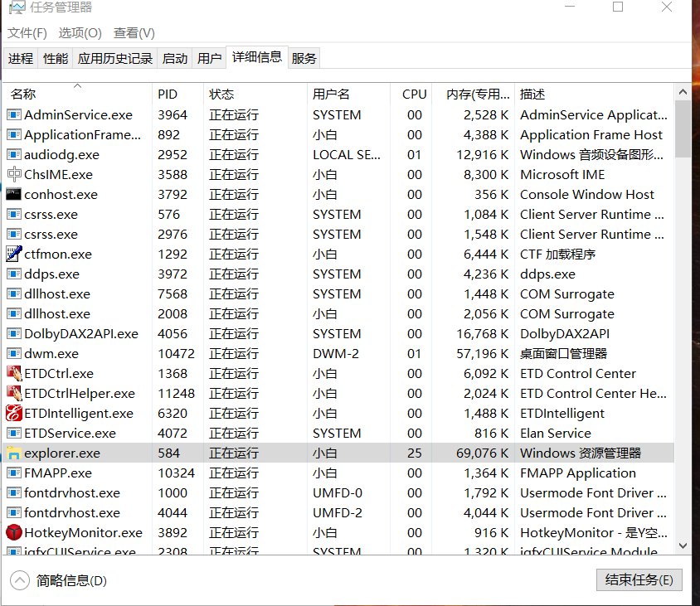Sort by the 状态 column header

coord(255,95)
